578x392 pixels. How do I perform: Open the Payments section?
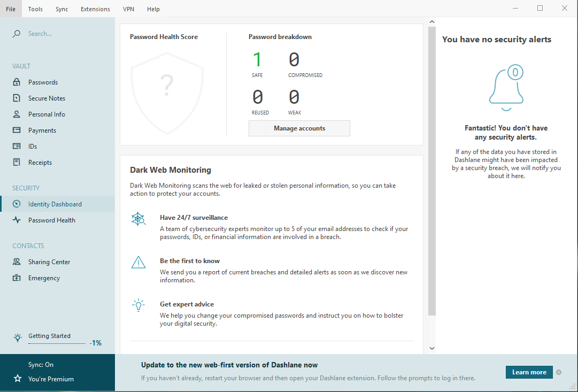tap(58, 130)
